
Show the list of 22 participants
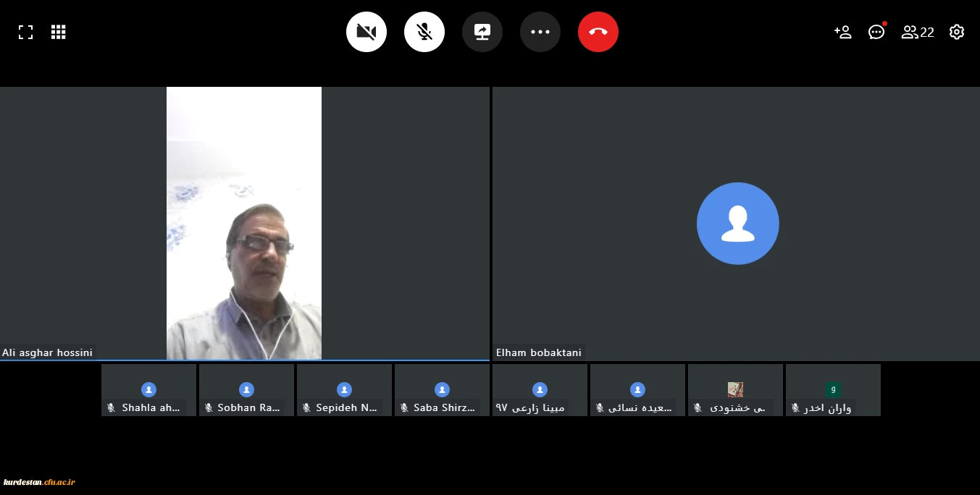[x=917, y=32]
